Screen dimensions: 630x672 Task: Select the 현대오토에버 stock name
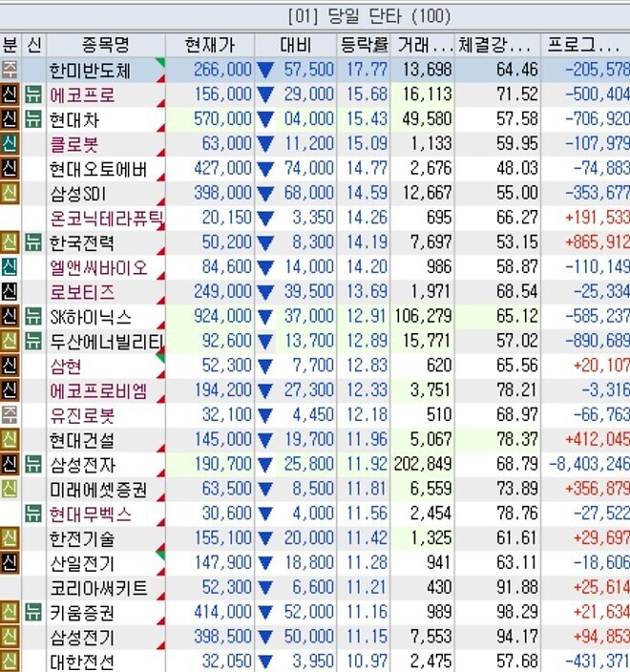98,169
